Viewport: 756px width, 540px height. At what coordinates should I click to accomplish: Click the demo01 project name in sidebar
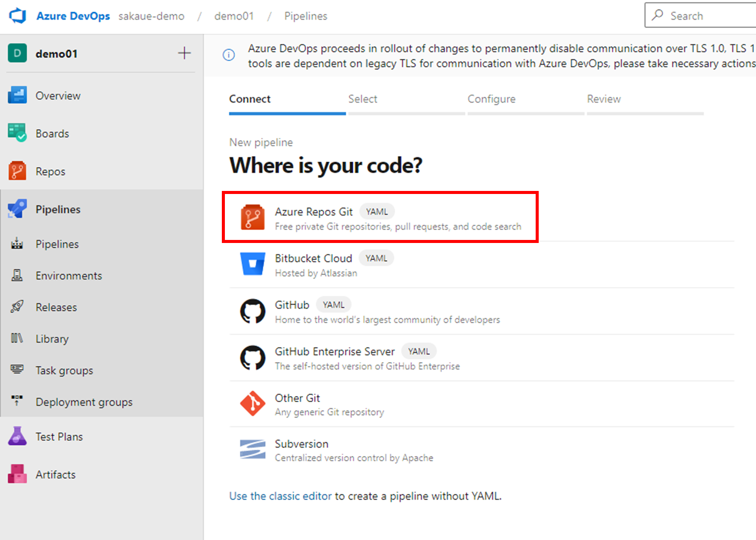[57, 54]
